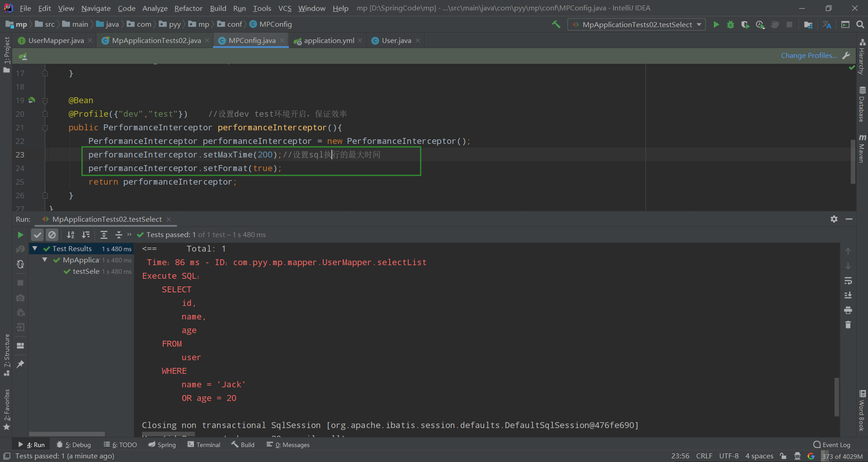Run with coverage shield icon

[745, 24]
